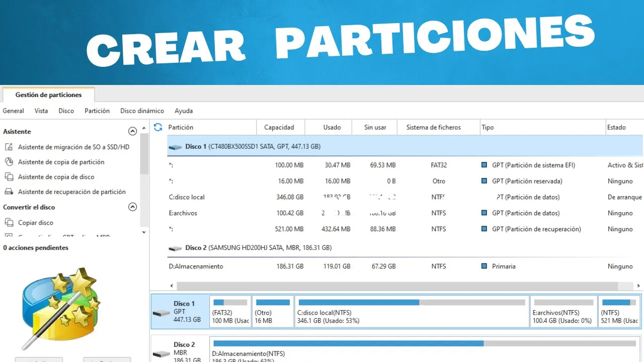Open the Ayuda menu
The image size is (644, 362).
[184, 111]
